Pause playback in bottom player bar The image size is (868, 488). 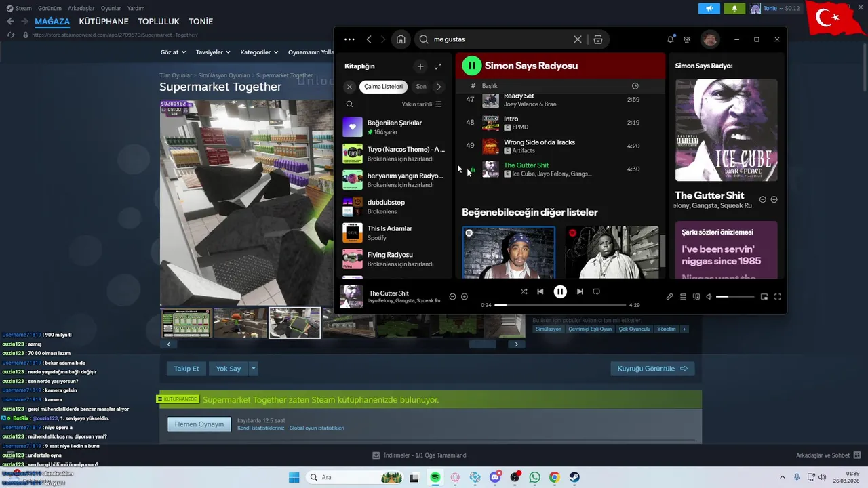tap(560, 291)
